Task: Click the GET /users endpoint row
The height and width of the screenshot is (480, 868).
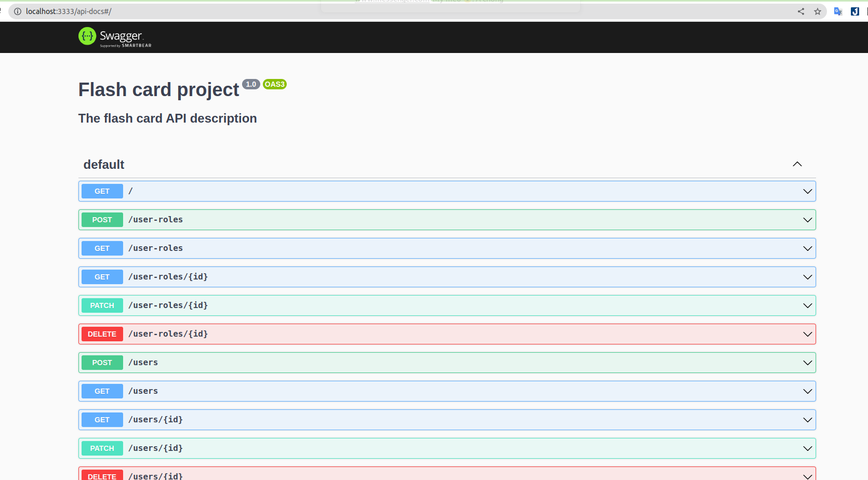Action: (x=447, y=391)
